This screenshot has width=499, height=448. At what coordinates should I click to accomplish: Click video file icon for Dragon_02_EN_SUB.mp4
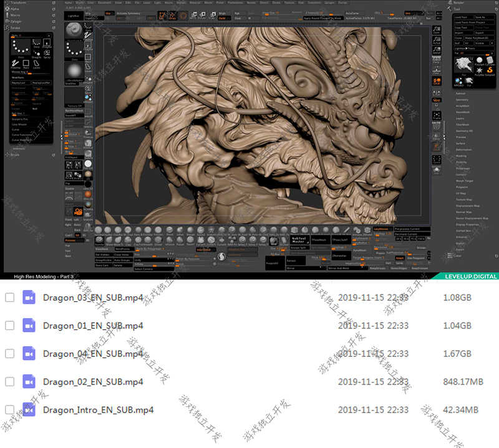point(29,381)
